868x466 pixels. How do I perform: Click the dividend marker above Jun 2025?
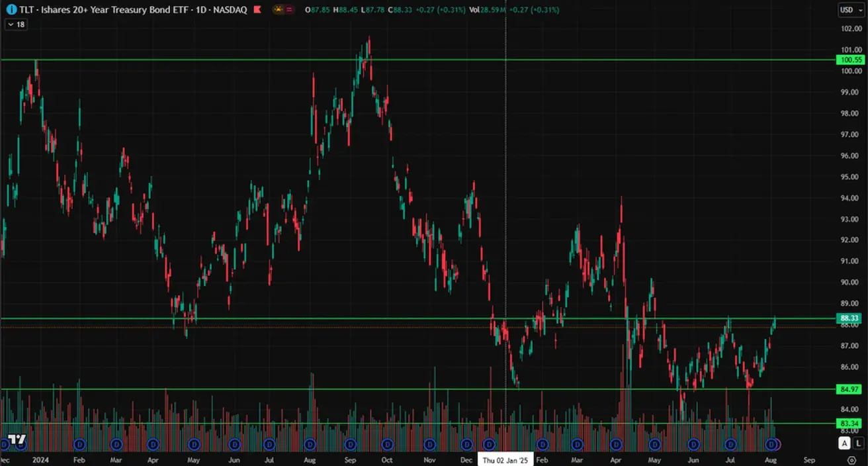tap(693, 443)
